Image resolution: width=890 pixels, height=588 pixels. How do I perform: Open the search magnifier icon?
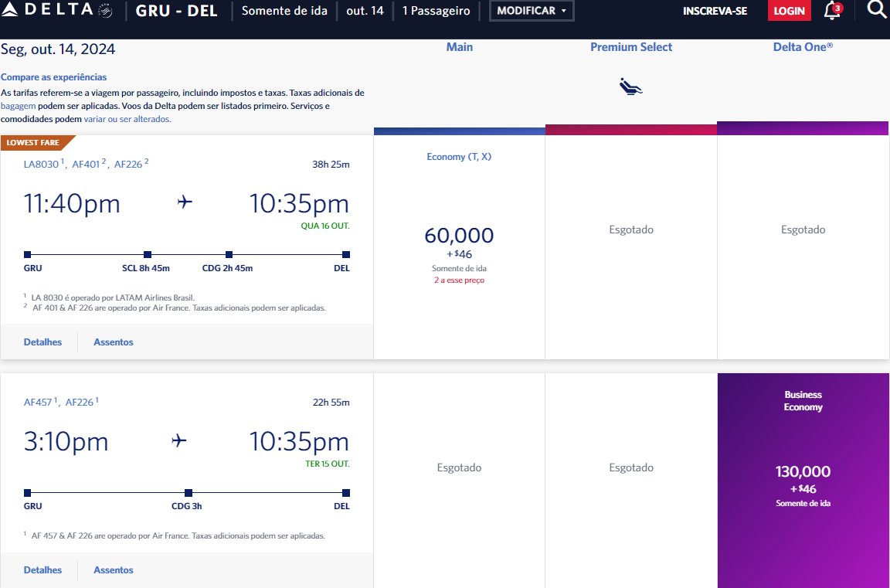(x=876, y=9)
